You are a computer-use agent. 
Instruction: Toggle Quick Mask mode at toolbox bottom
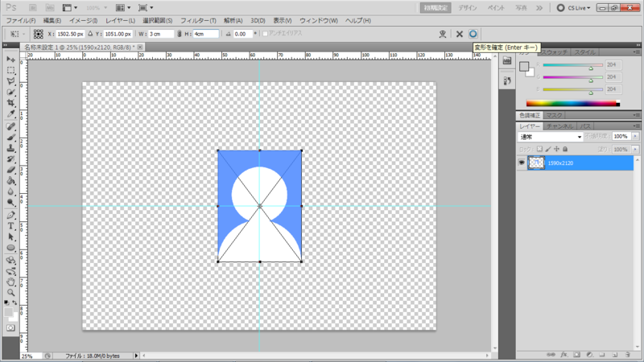pos(10,328)
